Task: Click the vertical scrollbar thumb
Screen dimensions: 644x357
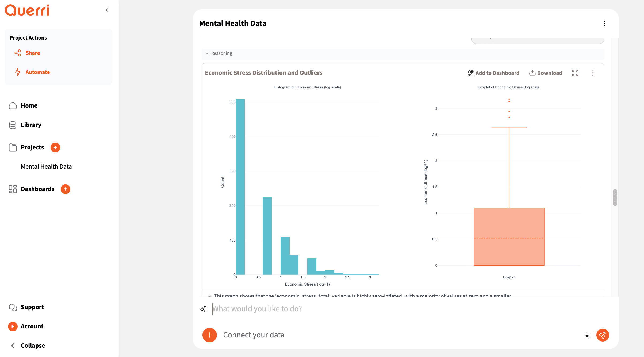Action: click(615, 197)
